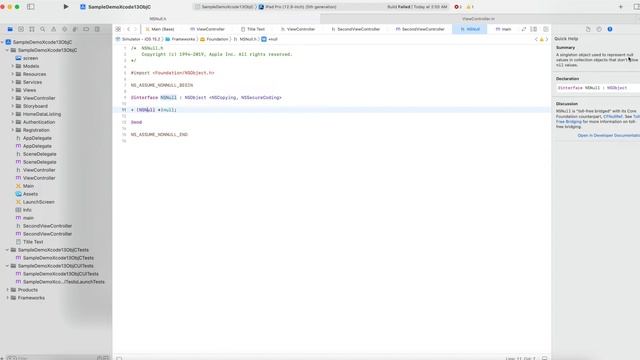
Task: Show the Quick Help inspector
Action: point(610,29)
